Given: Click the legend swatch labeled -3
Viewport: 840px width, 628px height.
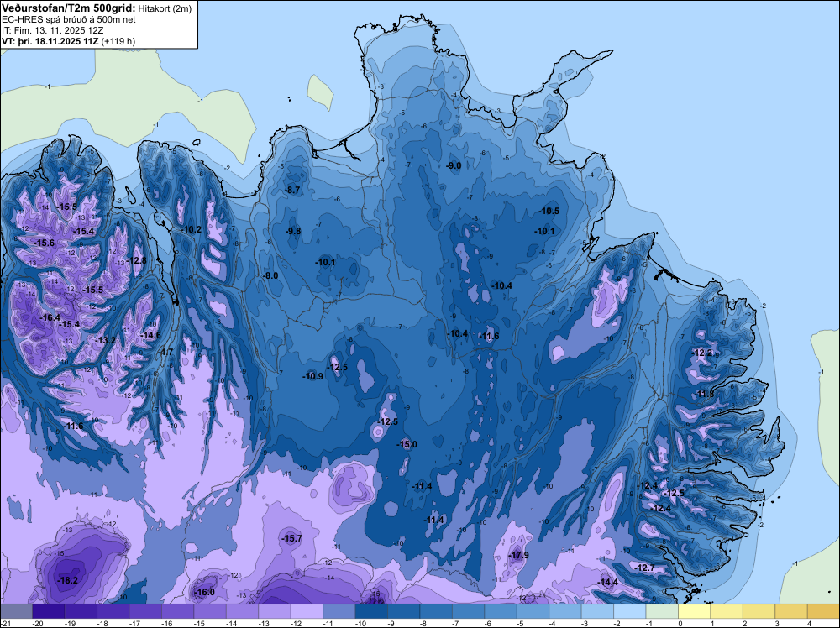Looking at the screenshot, I should (597, 611).
